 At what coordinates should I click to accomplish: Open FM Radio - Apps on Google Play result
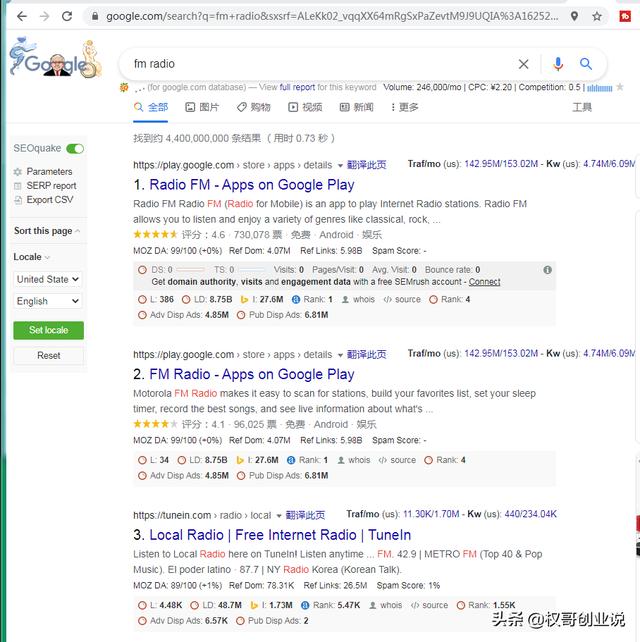tap(252, 375)
